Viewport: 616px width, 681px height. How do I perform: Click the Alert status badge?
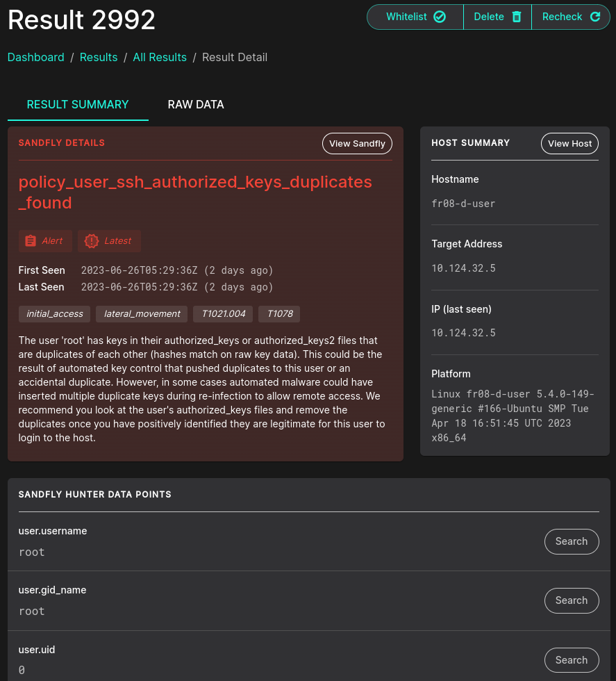[x=45, y=240]
